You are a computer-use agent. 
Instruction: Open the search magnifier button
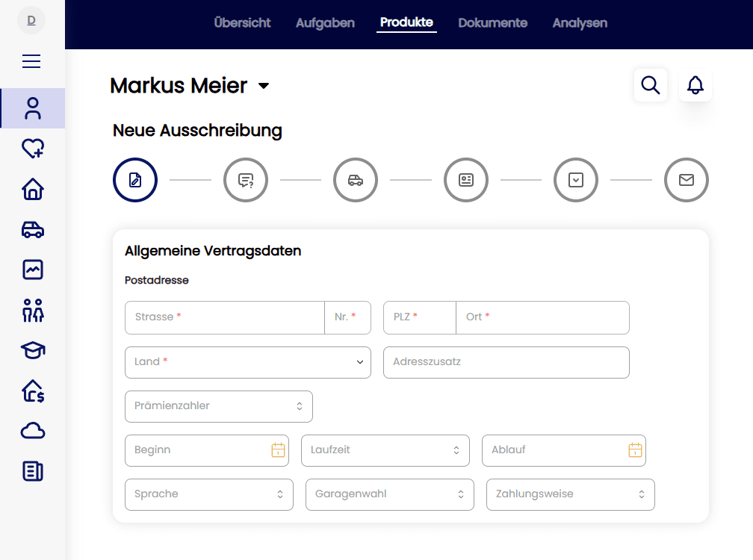[650, 85]
